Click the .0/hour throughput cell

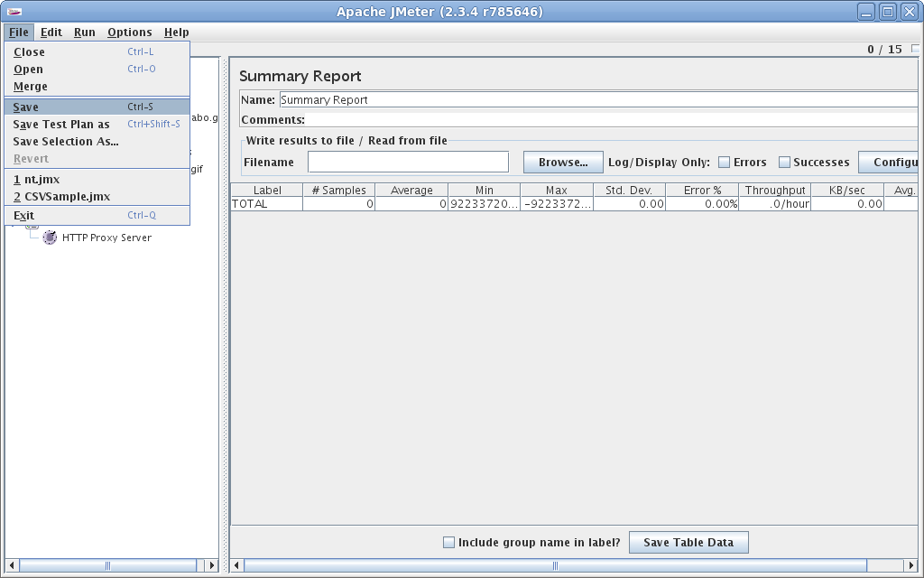coord(775,203)
